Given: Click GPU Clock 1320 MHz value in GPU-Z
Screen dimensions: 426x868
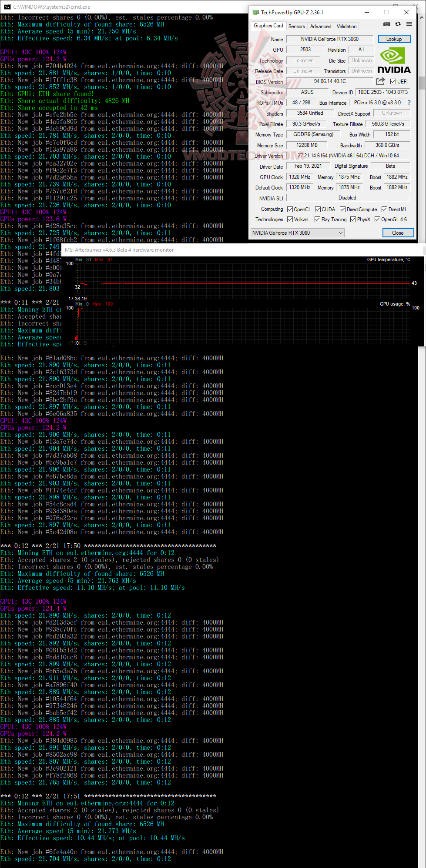Looking at the screenshot, I should (299, 177).
